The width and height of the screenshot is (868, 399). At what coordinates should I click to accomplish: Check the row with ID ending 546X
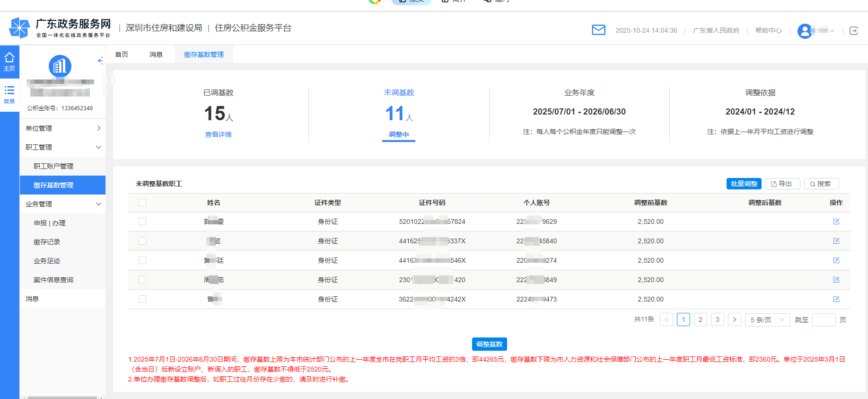click(142, 260)
